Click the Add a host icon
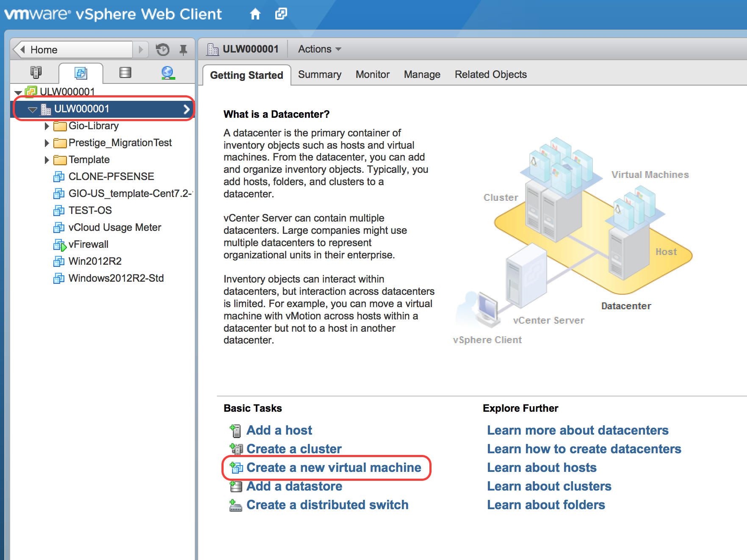Viewport: 747px width, 560px height. point(235,431)
